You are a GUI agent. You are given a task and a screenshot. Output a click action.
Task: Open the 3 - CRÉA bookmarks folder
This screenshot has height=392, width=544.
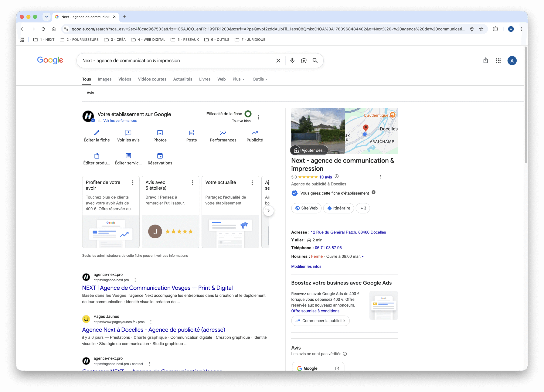point(115,40)
